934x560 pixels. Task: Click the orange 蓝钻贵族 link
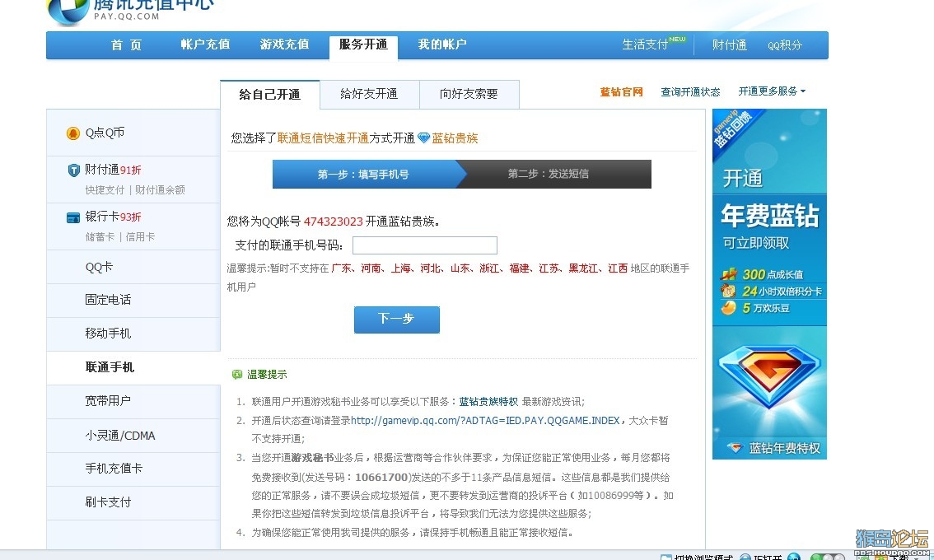pyautogui.click(x=455, y=138)
